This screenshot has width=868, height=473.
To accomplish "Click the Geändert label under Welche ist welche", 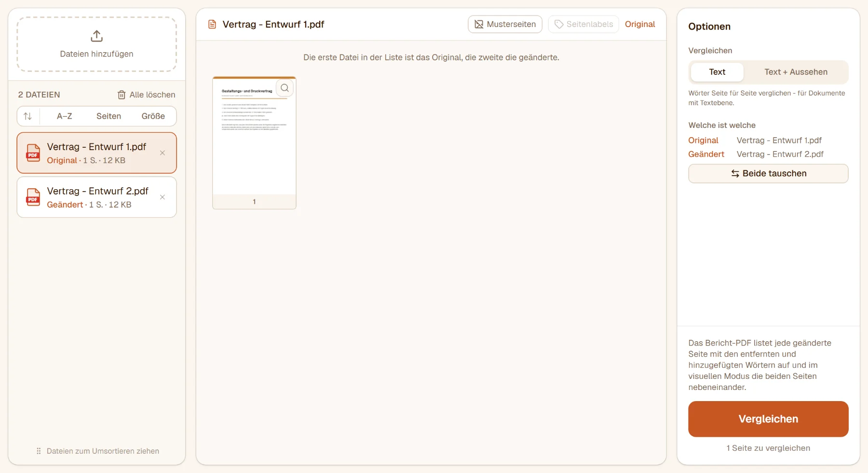I will [x=706, y=154].
